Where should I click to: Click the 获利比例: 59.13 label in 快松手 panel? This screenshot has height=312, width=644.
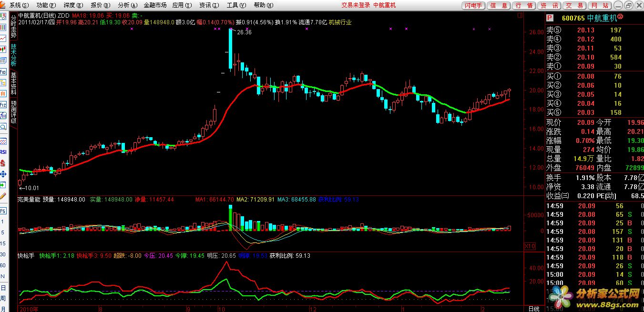(x=290, y=256)
